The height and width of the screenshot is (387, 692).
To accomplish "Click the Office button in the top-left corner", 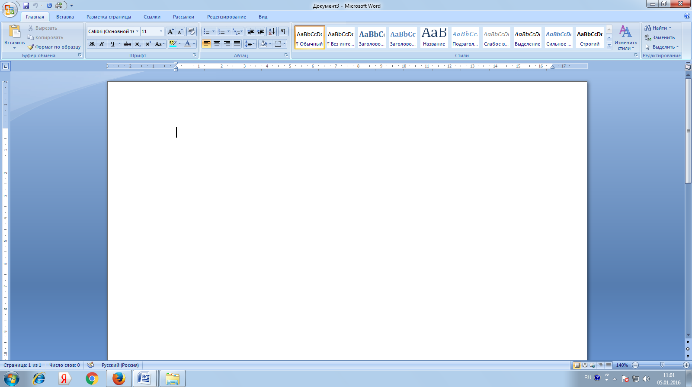I will [9, 9].
